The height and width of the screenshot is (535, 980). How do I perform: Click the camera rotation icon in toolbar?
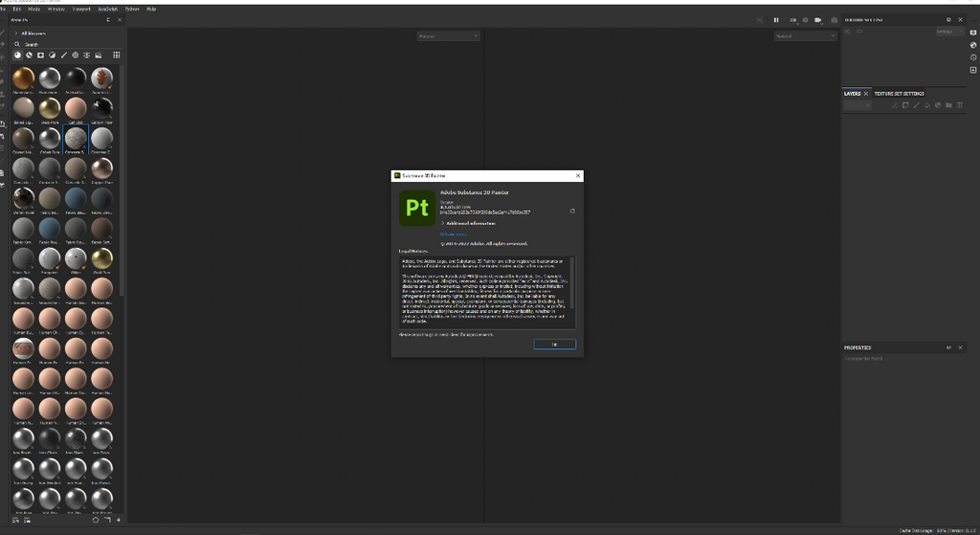[805, 20]
